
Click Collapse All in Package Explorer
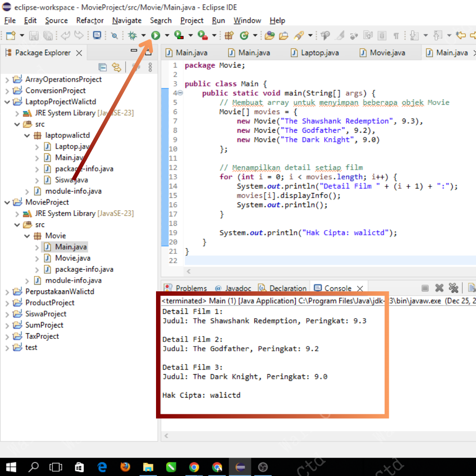103,67
